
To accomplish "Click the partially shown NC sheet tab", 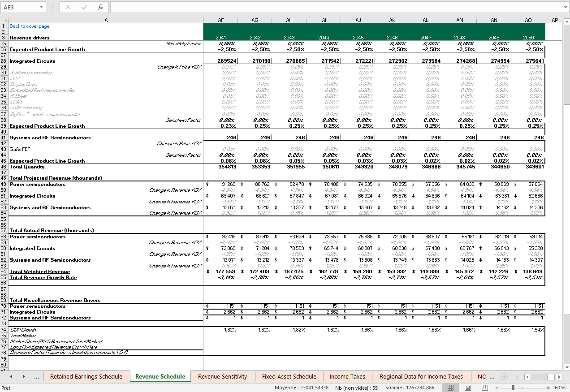I will pyautogui.click(x=482, y=377).
